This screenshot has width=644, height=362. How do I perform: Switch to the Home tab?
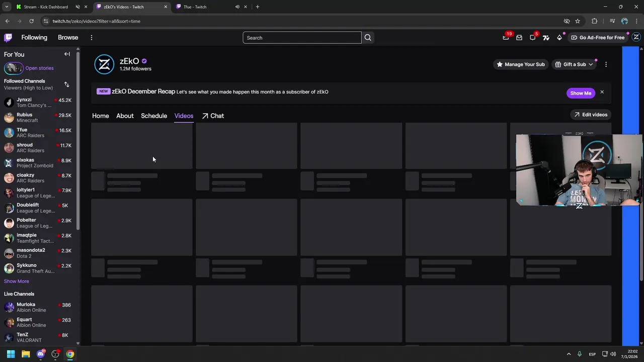click(x=100, y=116)
